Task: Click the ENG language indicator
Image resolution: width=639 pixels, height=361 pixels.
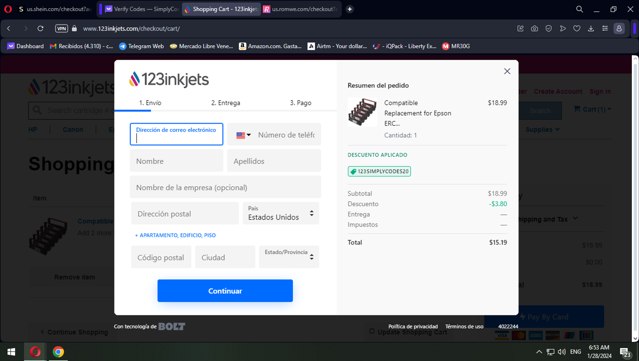Action: (x=575, y=352)
